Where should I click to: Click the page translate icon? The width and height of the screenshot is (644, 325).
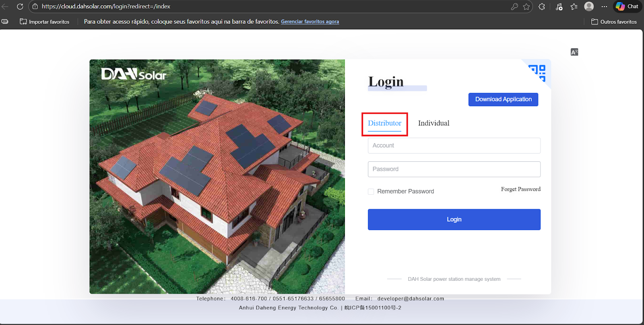point(574,52)
